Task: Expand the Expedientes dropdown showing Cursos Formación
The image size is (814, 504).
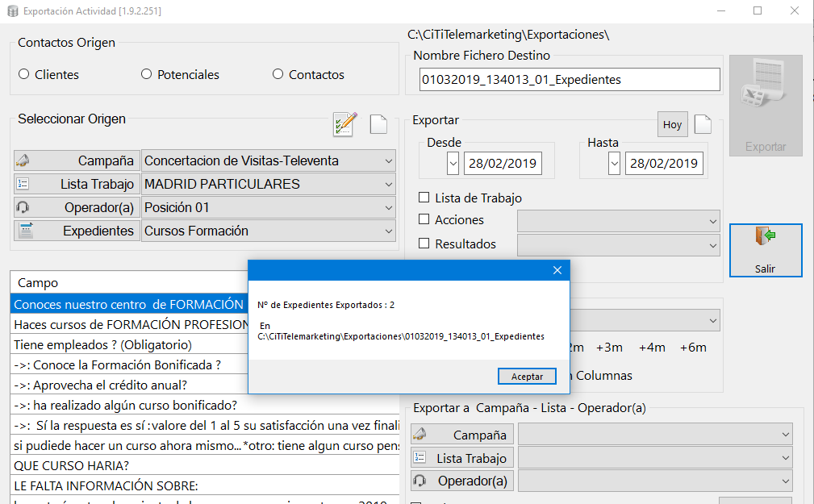Action: (x=269, y=231)
